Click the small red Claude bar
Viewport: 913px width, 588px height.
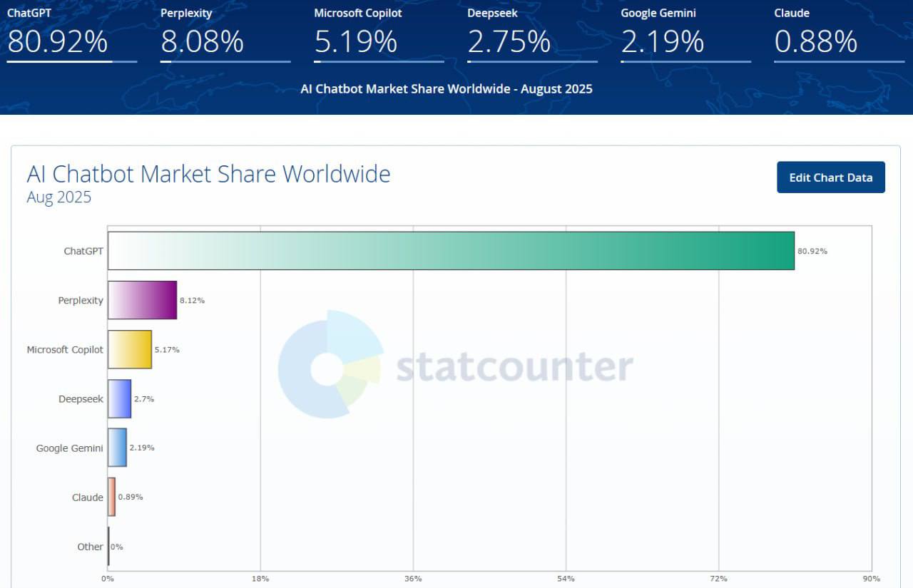[x=112, y=497]
